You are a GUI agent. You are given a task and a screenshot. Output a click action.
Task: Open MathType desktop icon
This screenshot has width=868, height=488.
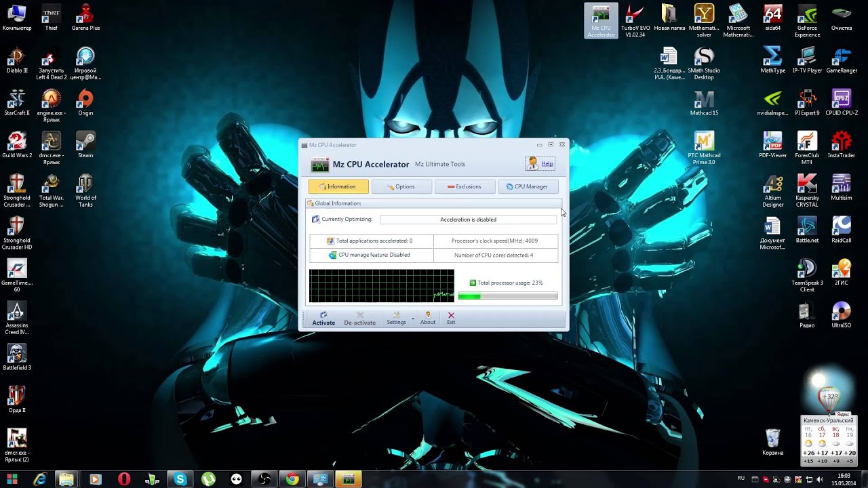(772, 60)
